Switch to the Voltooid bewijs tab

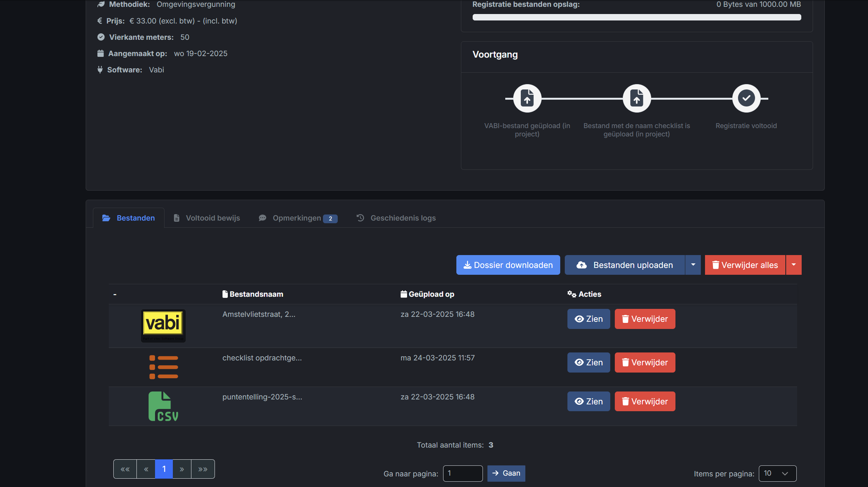[x=207, y=218]
